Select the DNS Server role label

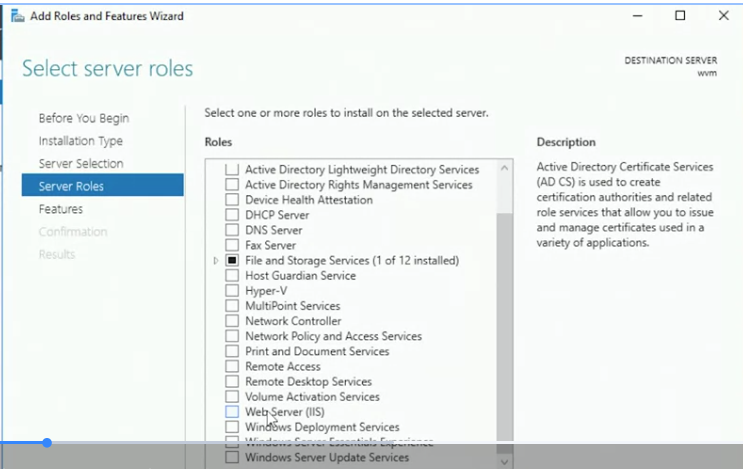273,230
